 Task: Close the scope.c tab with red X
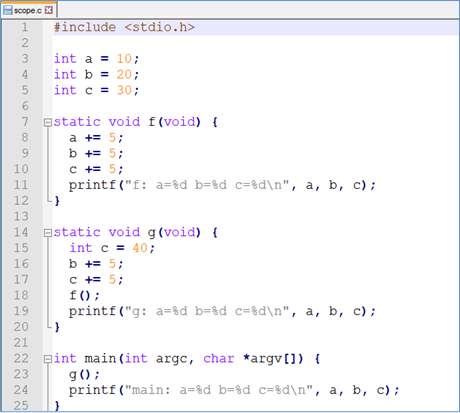point(49,10)
